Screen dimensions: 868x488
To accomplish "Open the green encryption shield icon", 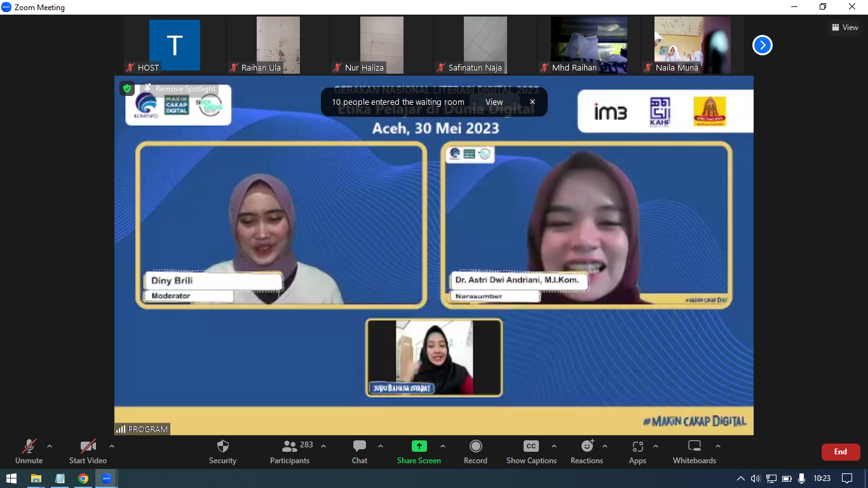I will 127,88.
